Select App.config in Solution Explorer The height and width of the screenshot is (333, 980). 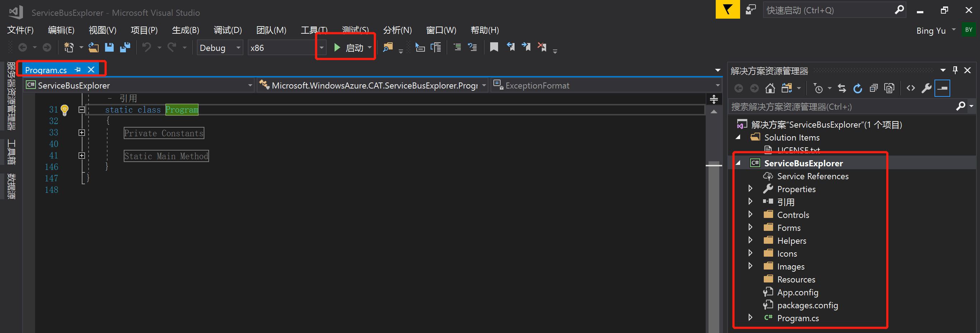pyautogui.click(x=797, y=292)
